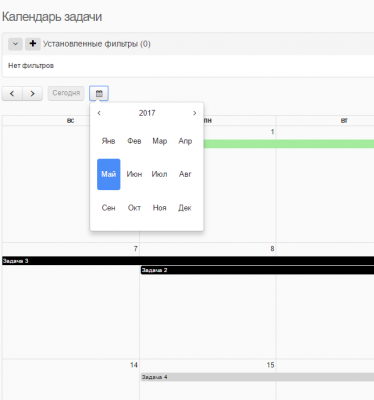
Task: Select month Фев in picker
Action: click(x=134, y=141)
